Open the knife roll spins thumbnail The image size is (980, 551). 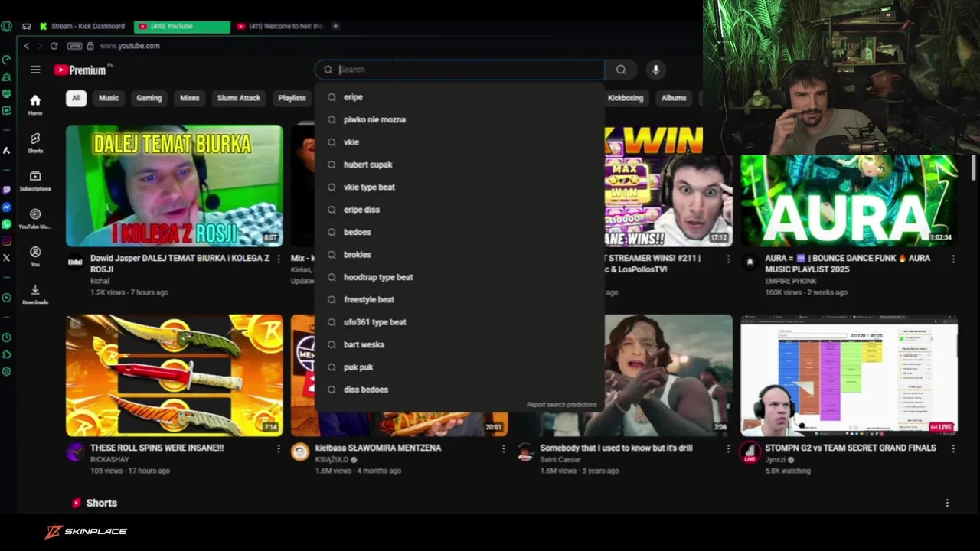click(x=174, y=375)
